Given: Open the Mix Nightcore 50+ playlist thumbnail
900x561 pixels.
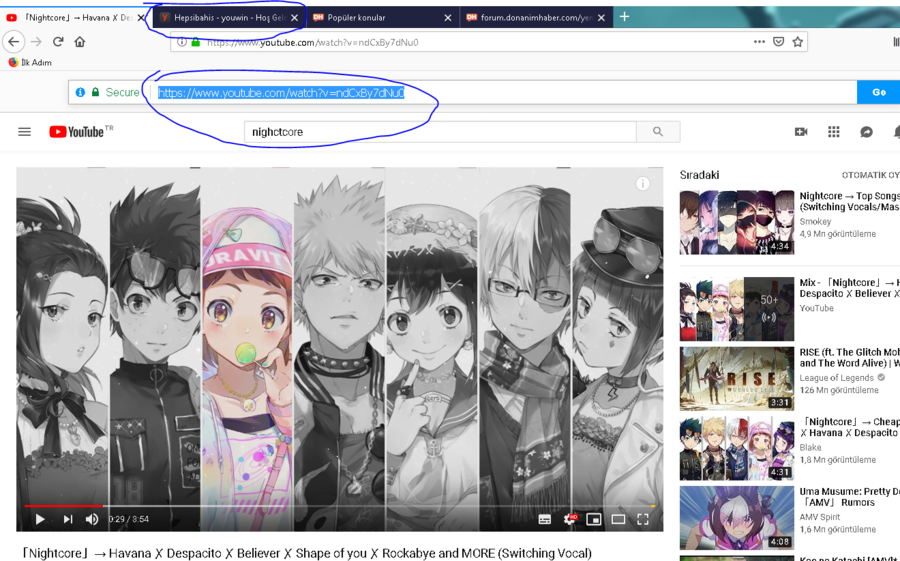Looking at the screenshot, I should tap(736, 309).
